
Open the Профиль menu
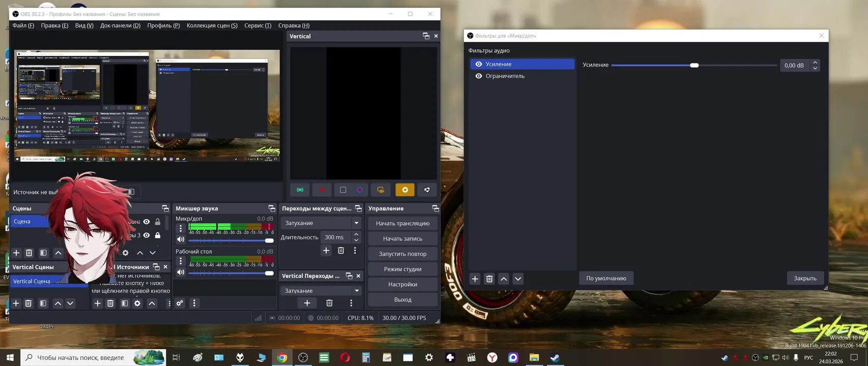[x=163, y=25]
